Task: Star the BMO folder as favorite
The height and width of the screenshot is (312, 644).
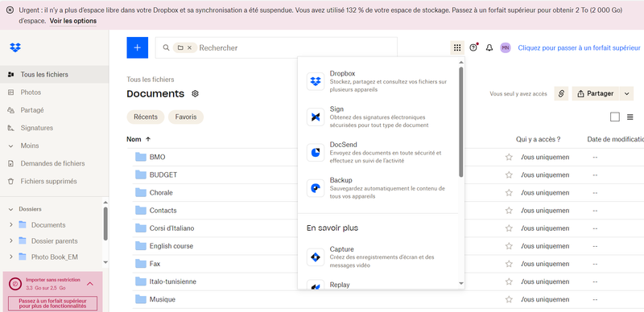Action: tap(509, 157)
